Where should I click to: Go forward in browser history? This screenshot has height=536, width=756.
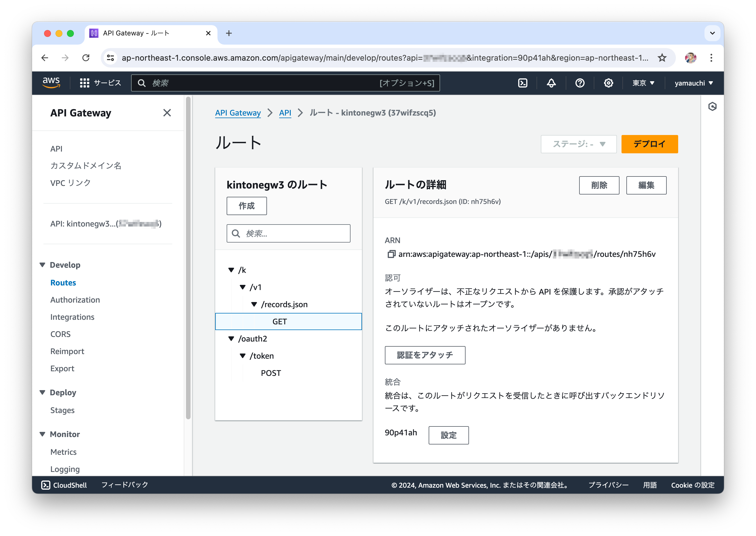65,58
